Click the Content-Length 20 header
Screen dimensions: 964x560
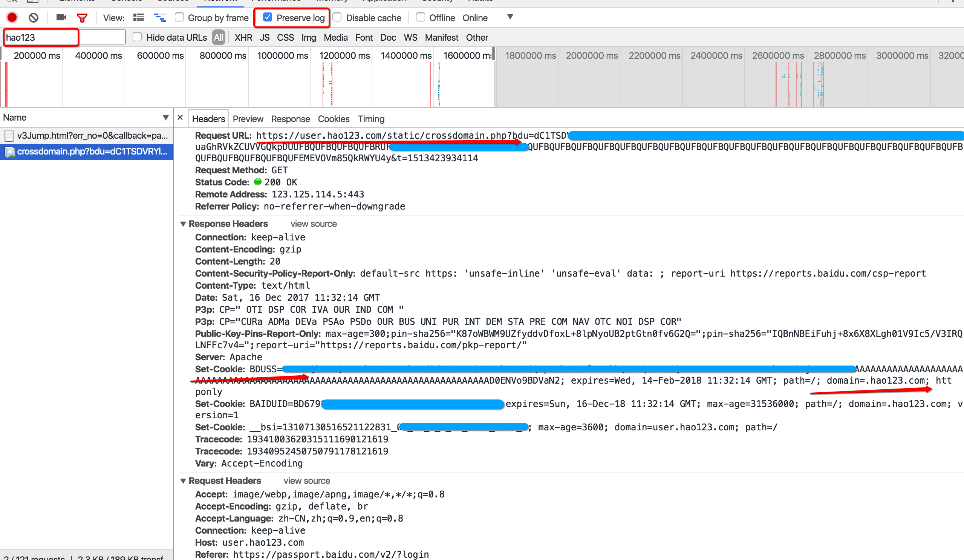coord(237,262)
